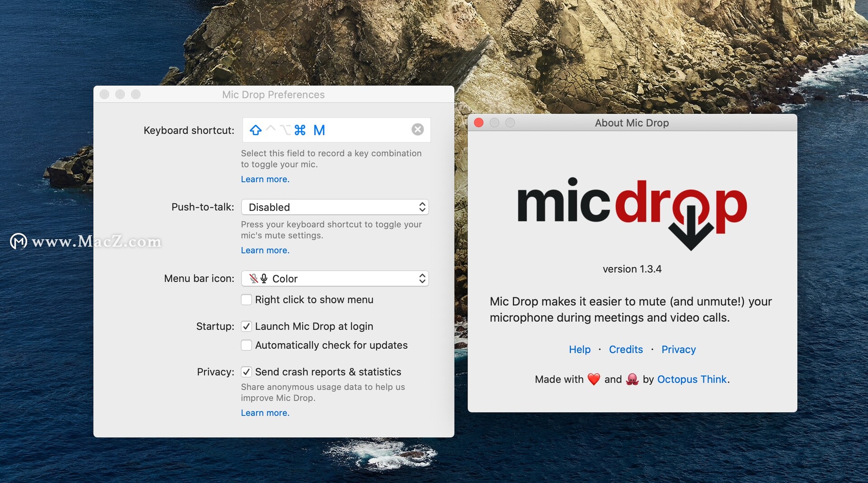
Task: Click the About Mic Drop title bar
Action: pos(632,123)
